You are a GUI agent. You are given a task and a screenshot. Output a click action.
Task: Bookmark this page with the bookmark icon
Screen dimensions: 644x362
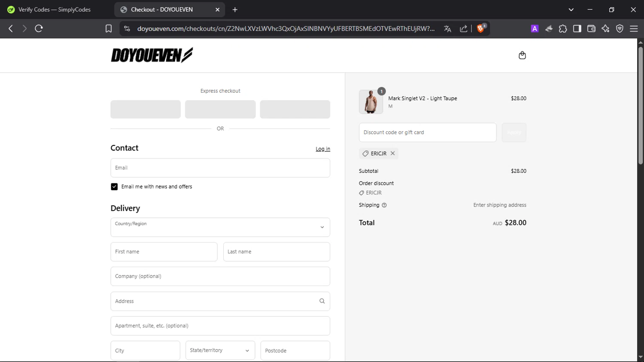109,29
